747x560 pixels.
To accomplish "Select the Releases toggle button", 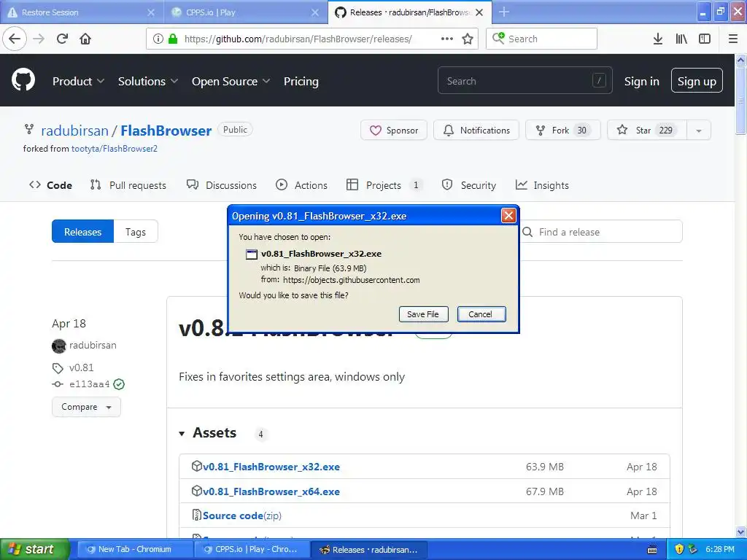I will point(83,231).
